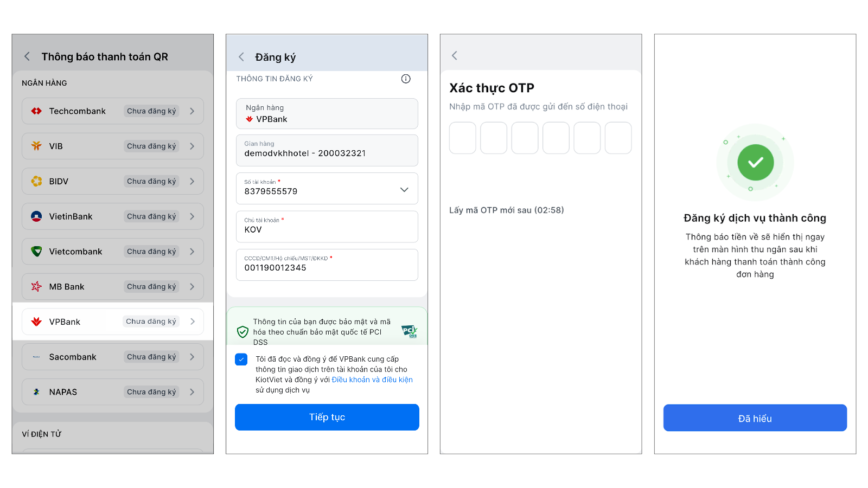Expand the Số tài khoản dropdown
The height and width of the screenshot is (488, 868).
coord(404,189)
